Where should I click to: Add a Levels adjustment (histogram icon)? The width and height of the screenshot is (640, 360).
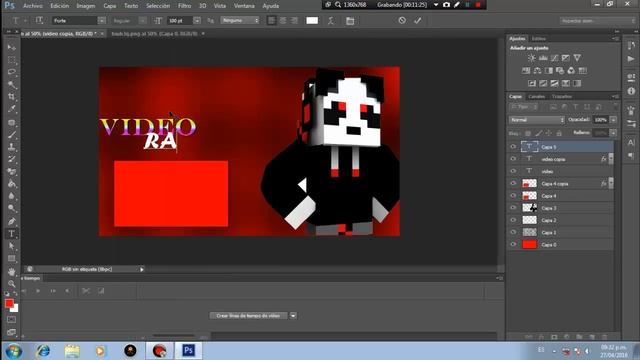pyautogui.click(x=543, y=58)
